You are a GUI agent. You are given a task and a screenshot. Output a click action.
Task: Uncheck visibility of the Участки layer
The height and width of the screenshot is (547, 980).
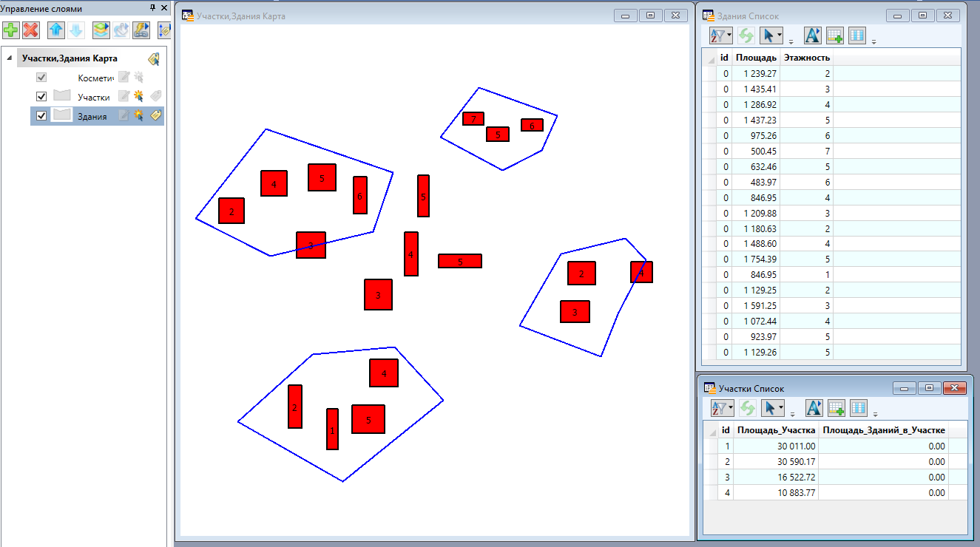(x=41, y=96)
